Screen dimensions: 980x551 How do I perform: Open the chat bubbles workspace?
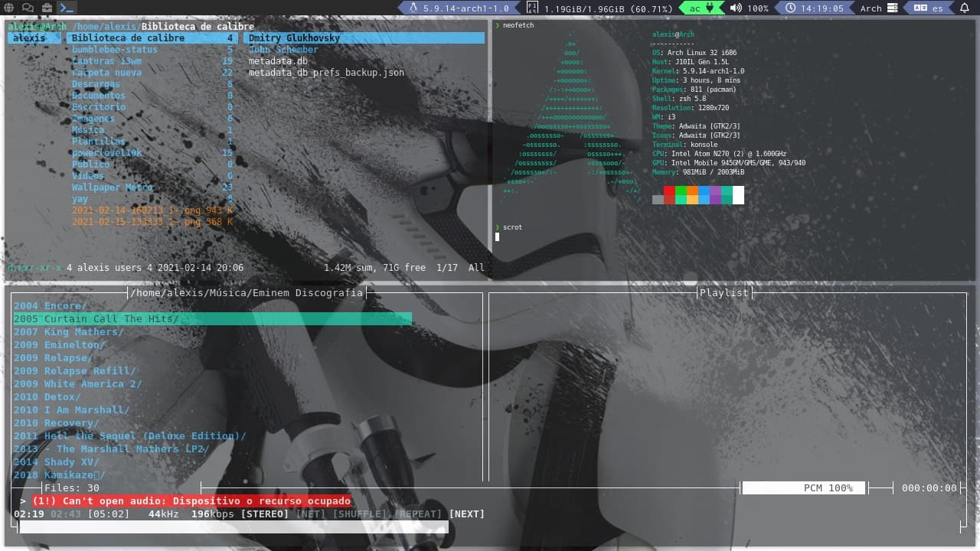point(28,8)
